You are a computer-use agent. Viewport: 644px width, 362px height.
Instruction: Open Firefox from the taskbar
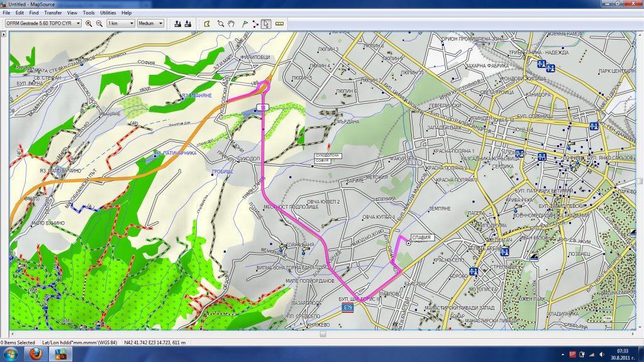(x=36, y=354)
